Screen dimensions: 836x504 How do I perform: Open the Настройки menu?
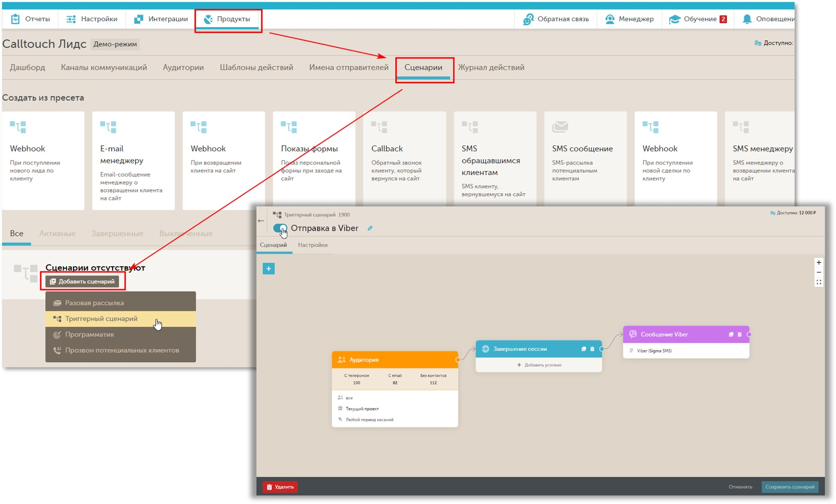[x=92, y=19]
